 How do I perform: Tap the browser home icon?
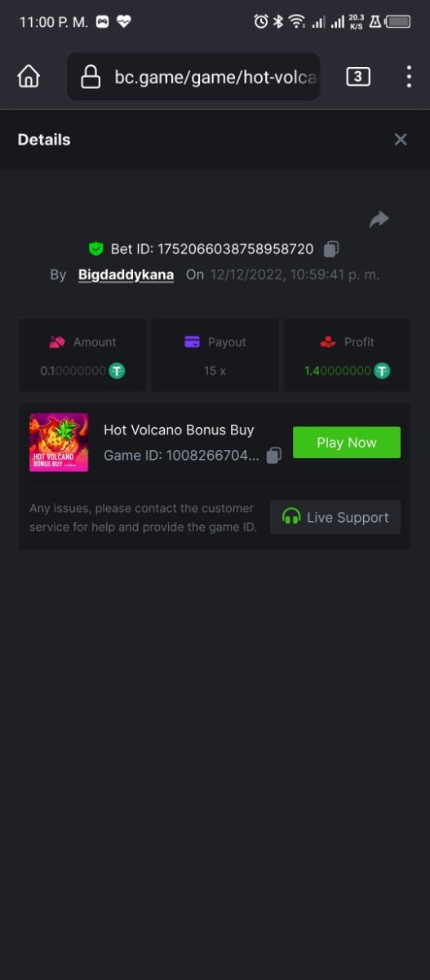tap(29, 77)
